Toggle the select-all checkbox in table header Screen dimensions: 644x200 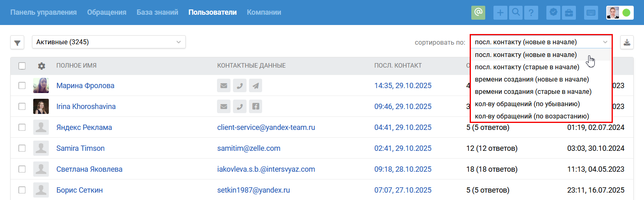tap(22, 66)
